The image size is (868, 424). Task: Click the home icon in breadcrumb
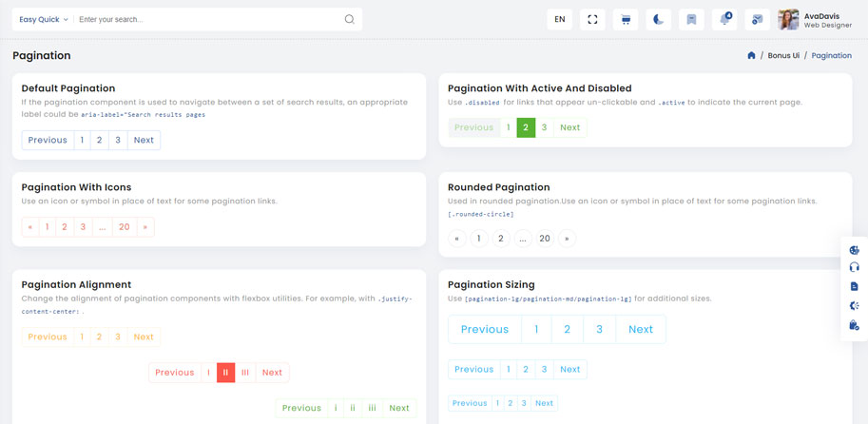(751, 55)
